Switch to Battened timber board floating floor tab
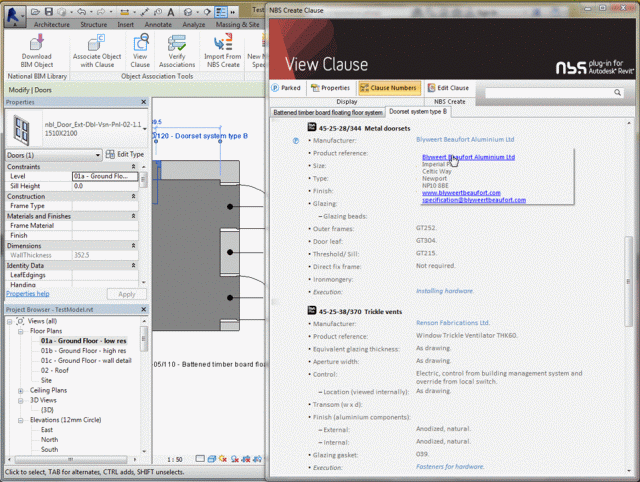 click(328, 112)
